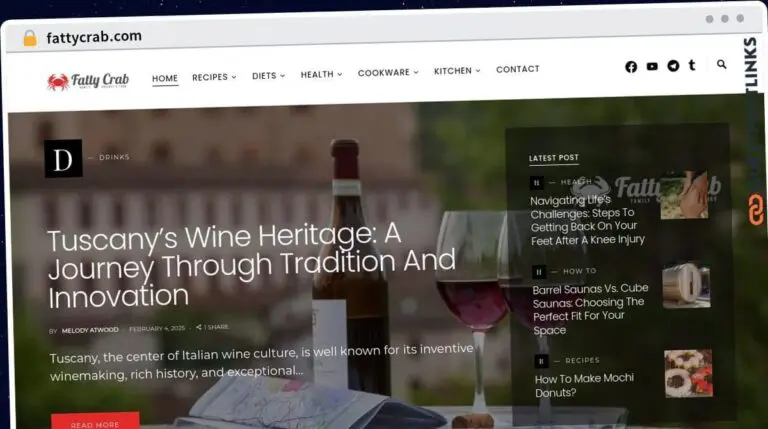Click the black D category badge

point(64,159)
